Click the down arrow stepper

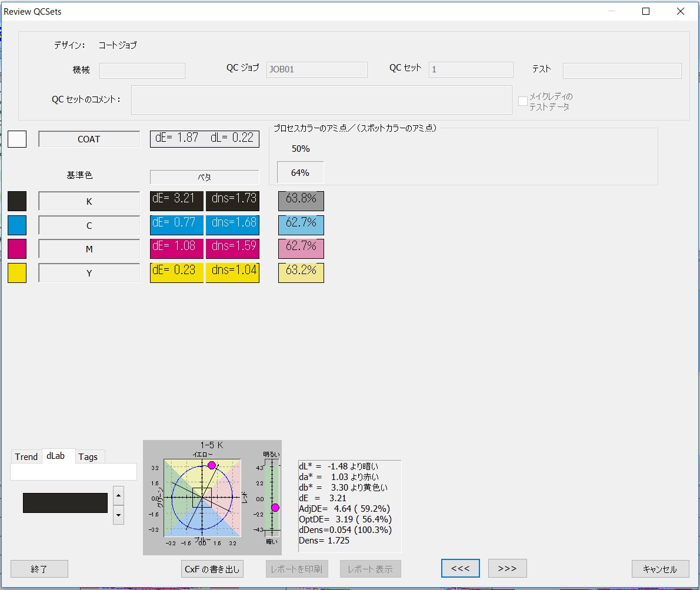click(118, 515)
